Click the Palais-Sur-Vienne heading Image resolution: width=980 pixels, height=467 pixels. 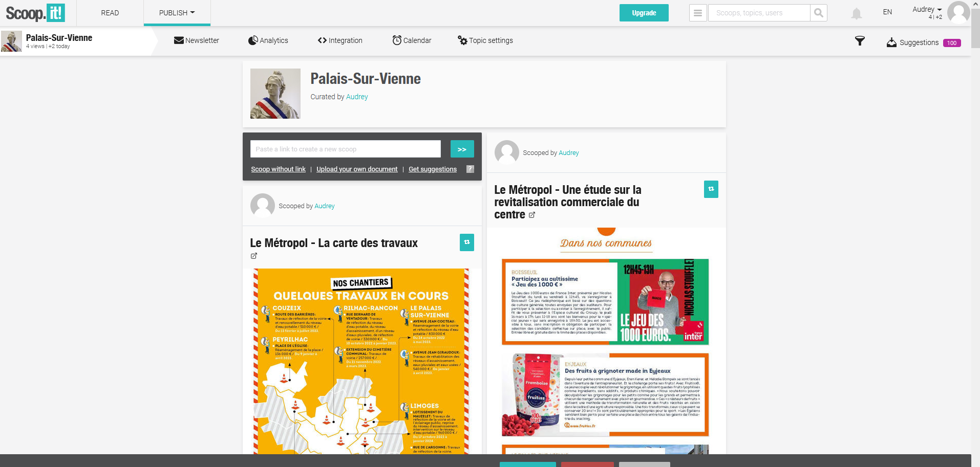point(366,79)
